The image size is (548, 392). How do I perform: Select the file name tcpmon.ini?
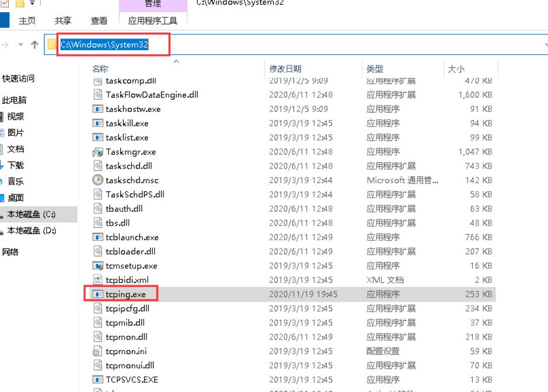pyautogui.click(x=126, y=351)
